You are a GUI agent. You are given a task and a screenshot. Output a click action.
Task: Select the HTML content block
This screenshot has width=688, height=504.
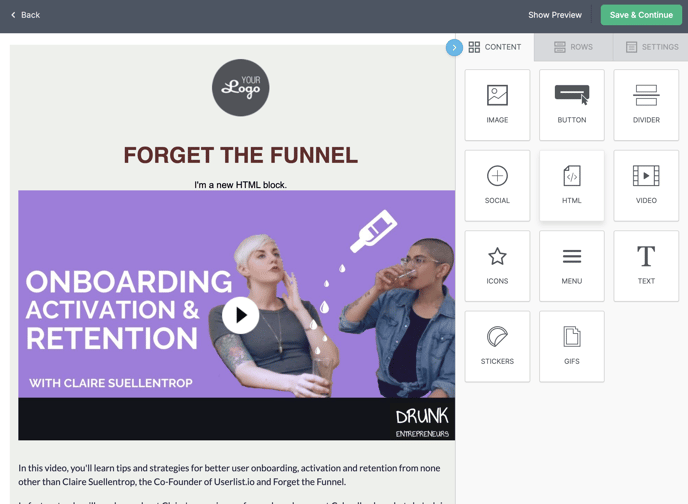pyautogui.click(x=572, y=186)
